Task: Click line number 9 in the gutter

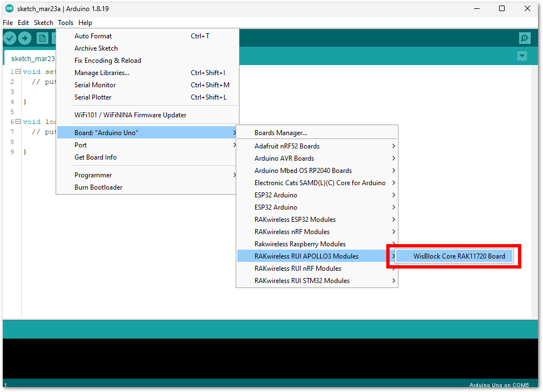Action: pyautogui.click(x=12, y=152)
